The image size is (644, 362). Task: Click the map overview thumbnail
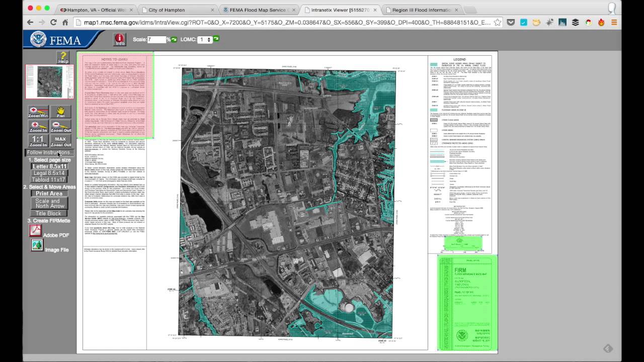pyautogui.click(x=49, y=81)
